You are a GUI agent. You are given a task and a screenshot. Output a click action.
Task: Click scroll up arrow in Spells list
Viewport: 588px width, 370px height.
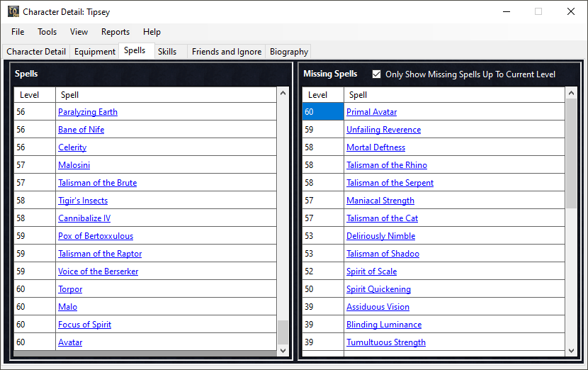[x=283, y=93]
